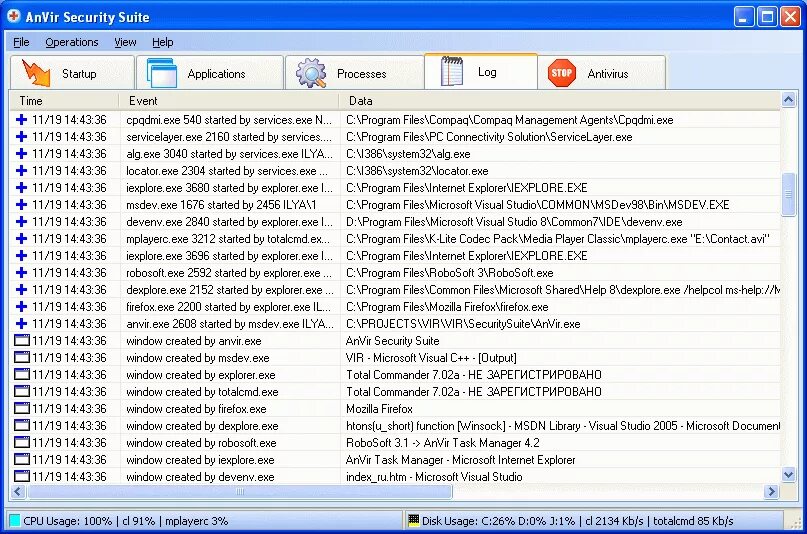Viewport: 807px width, 534px height.
Task: Select the Log tab
Action: coord(481,72)
